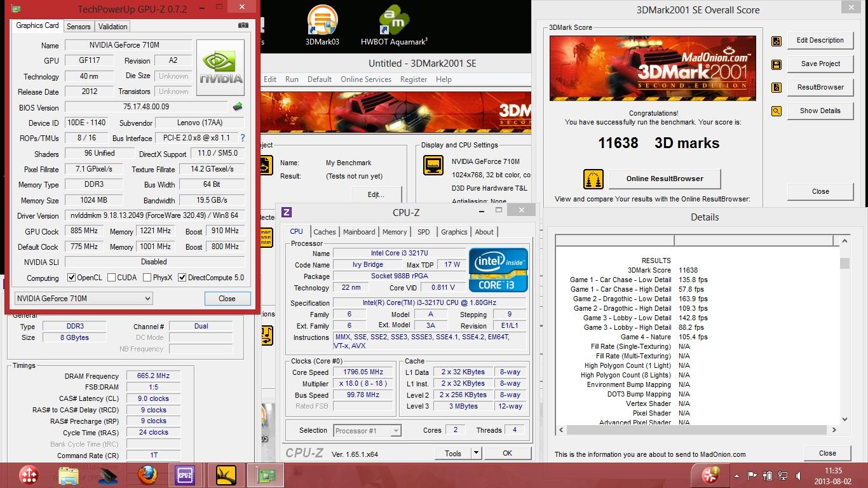The width and height of the screenshot is (868, 488).
Task: Close the 3DMark Details window
Action: 827,453
